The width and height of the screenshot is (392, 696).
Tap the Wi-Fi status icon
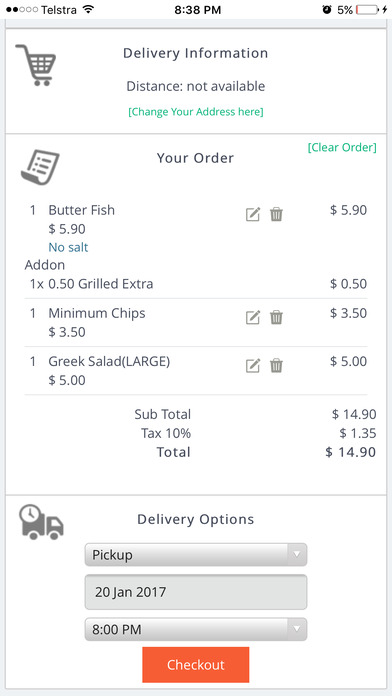88,9
